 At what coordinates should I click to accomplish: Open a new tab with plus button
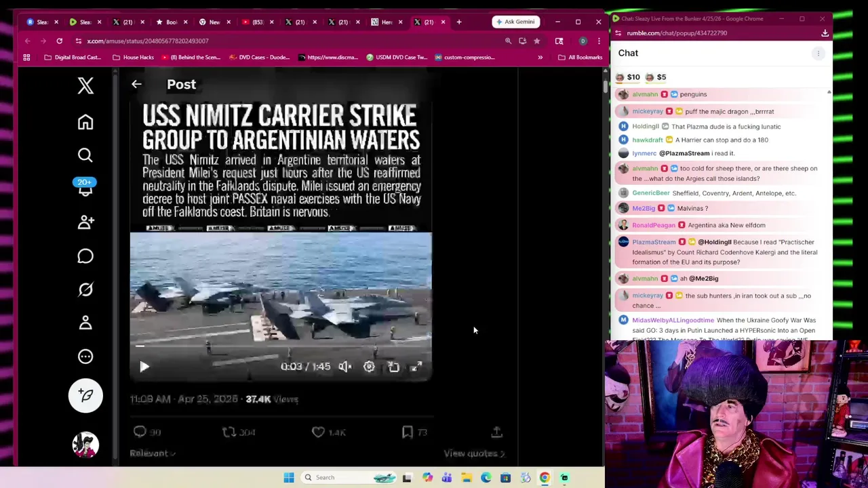[x=459, y=22]
